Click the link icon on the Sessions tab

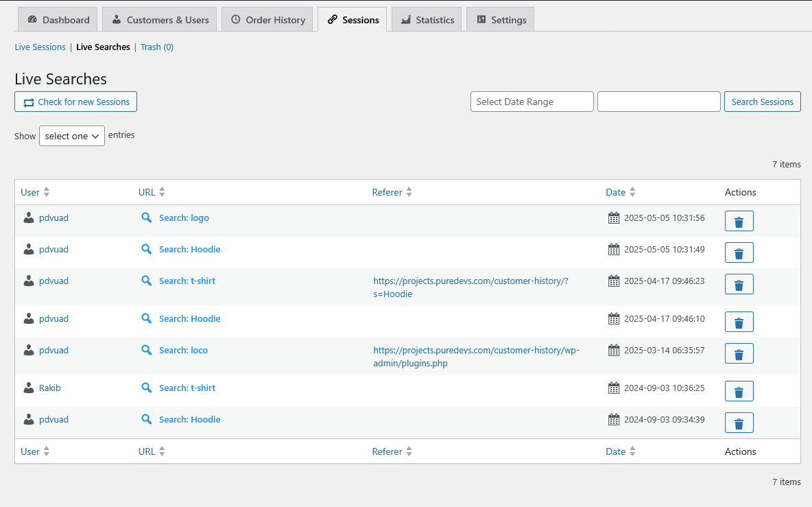click(331, 19)
